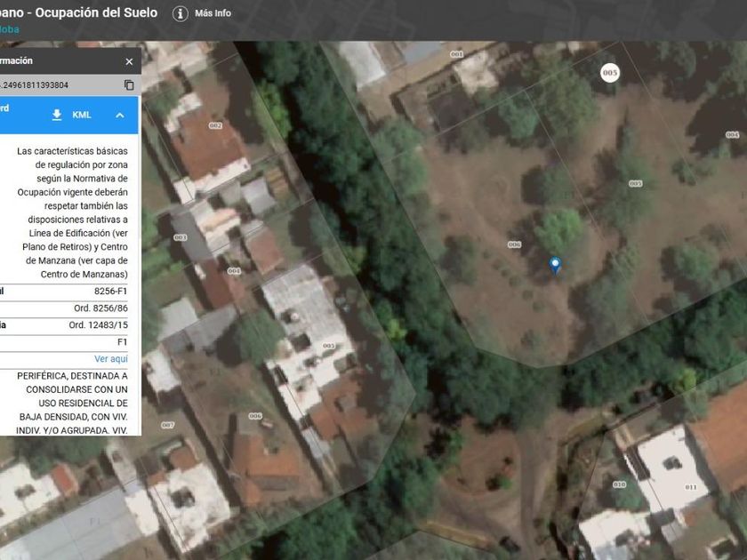The height and width of the screenshot is (560, 747).
Task: Open the "Ver aquí" link
Action: [111, 359]
